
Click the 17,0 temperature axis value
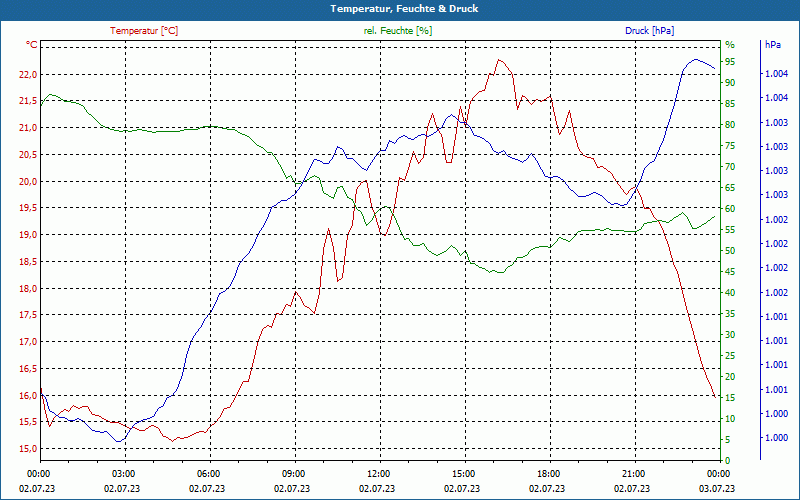pos(29,342)
